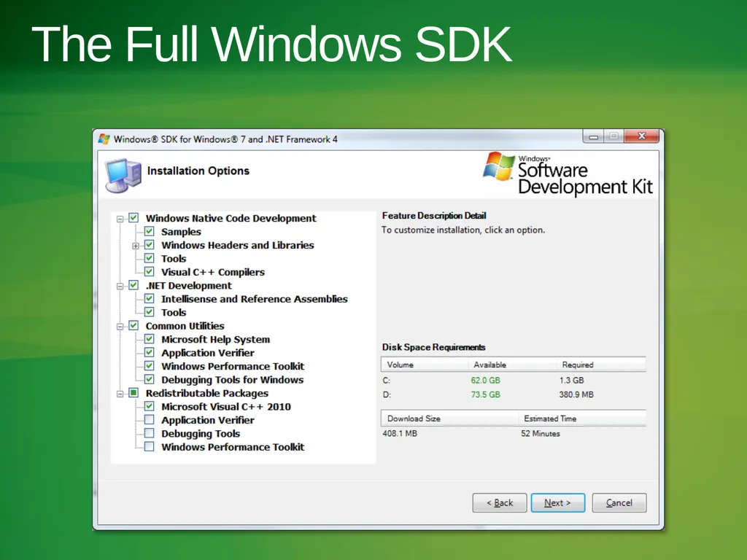Image resolution: width=747 pixels, height=560 pixels.
Task: Click the 380.9 MB required value
Action: pyautogui.click(x=576, y=394)
